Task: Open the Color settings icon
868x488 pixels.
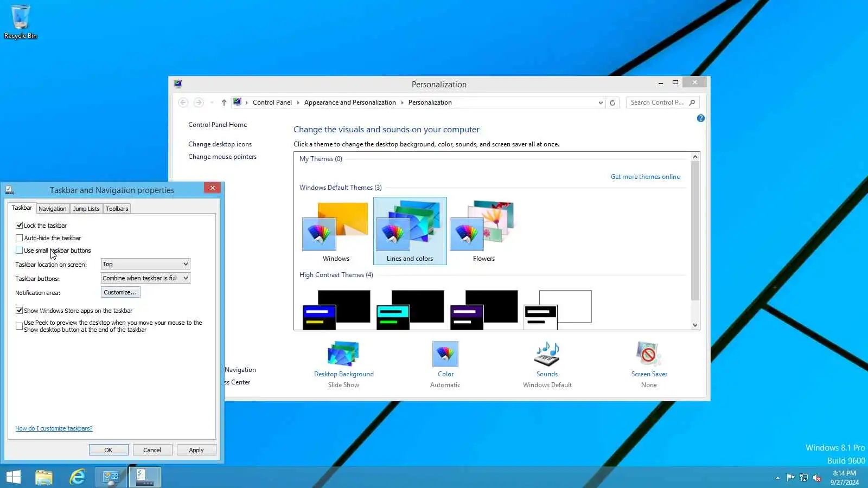Action: [x=445, y=354]
